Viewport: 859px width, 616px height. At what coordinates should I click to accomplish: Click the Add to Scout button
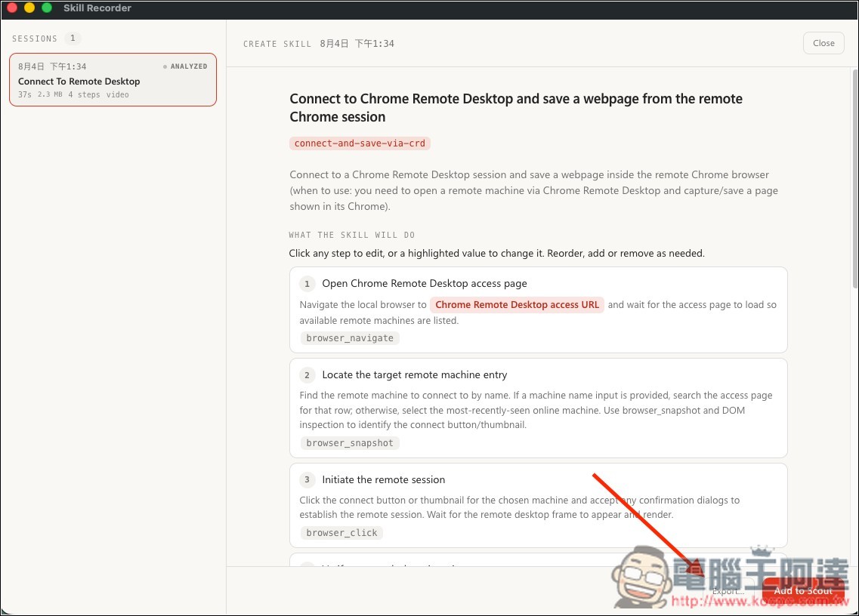tap(802, 591)
